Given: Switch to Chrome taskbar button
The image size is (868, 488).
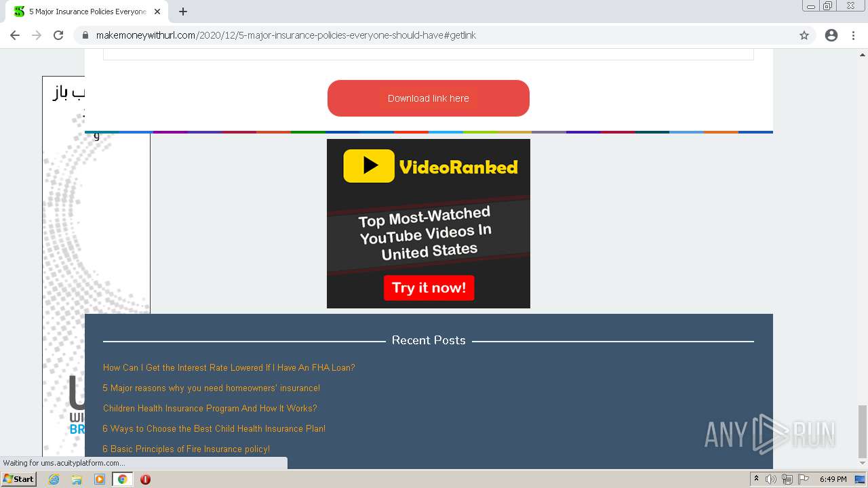Looking at the screenshot, I should click(123, 479).
